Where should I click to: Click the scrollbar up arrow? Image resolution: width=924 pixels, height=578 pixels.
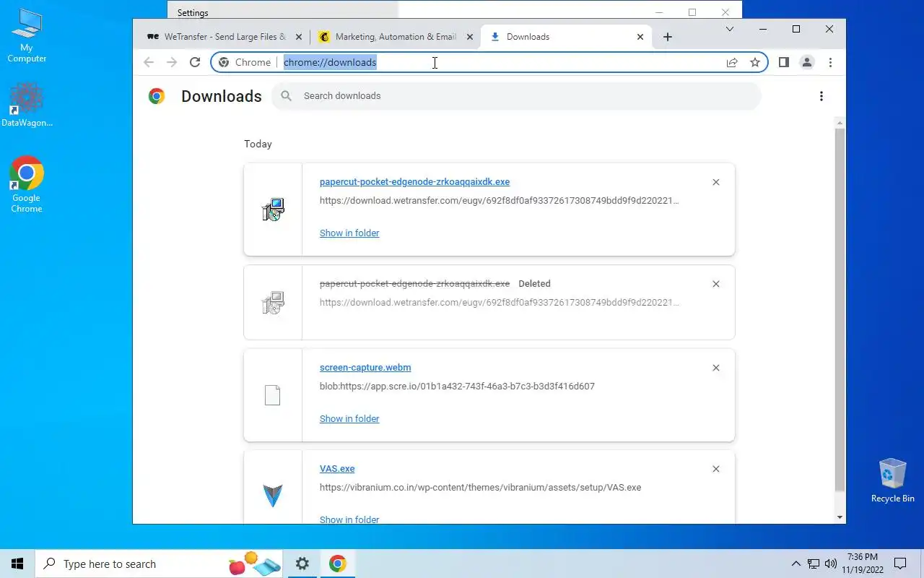[x=840, y=124]
